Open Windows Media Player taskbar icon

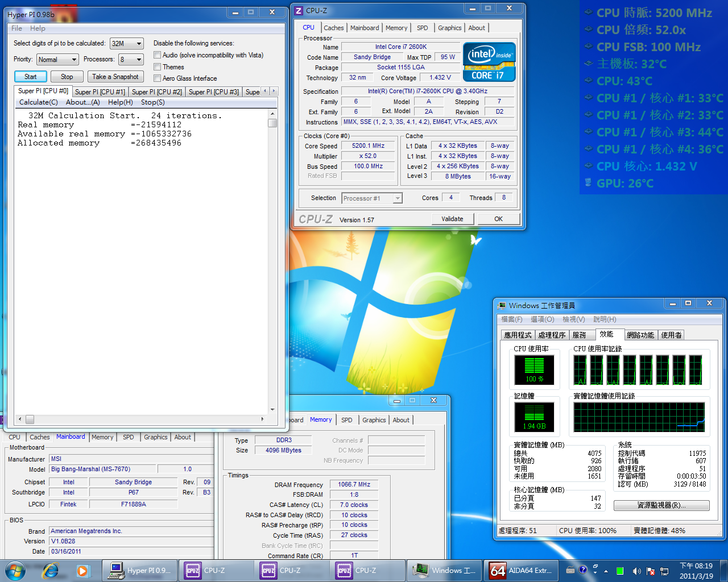click(x=82, y=571)
